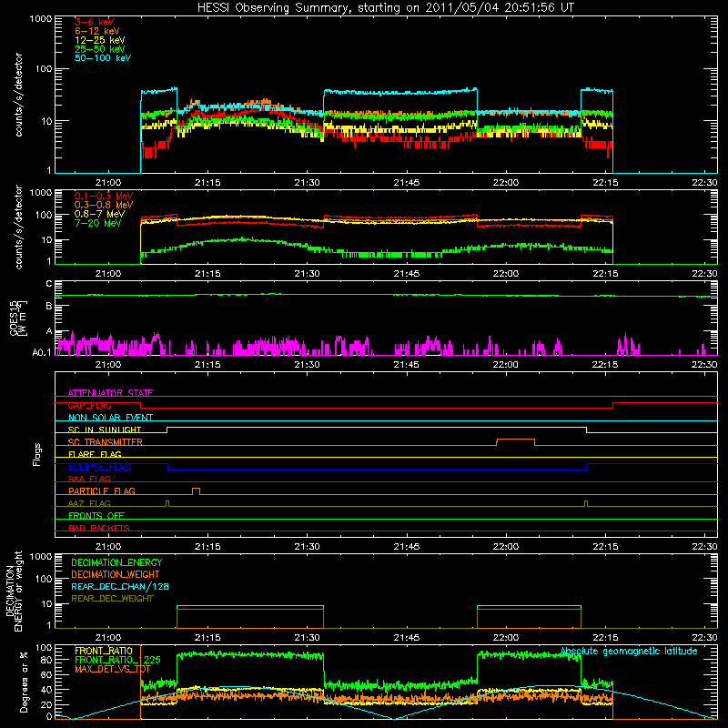Click the A0.1 tick label on GOES plot

[42, 353]
